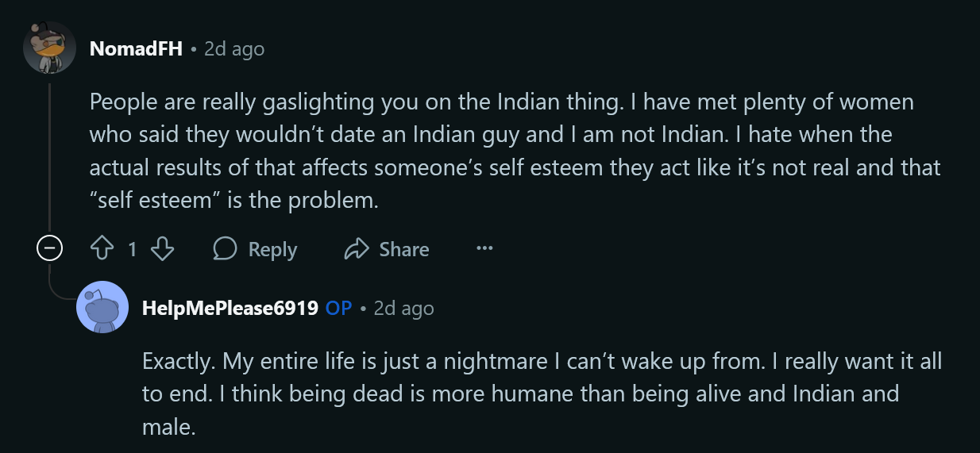The image size is (980, 453).
Task: Downvote NomadFH's comment
Action: [x=162, y=249]
